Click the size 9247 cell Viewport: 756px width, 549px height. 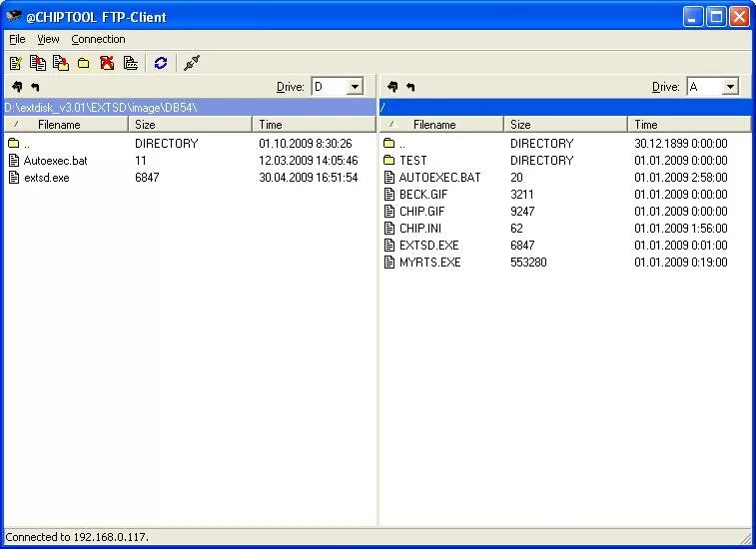[522, 212]
